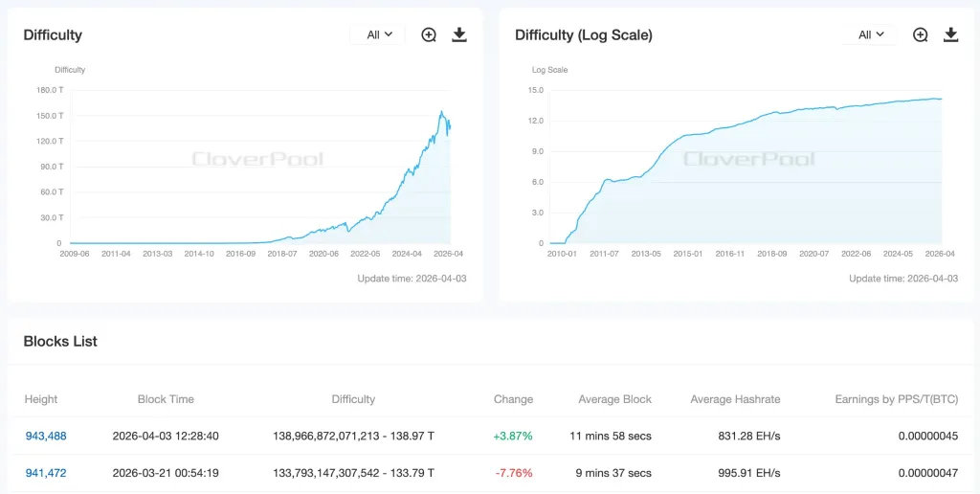Click the Block Time column header
Viewport: 980px width, 494px height.
(x=166, y=399)
